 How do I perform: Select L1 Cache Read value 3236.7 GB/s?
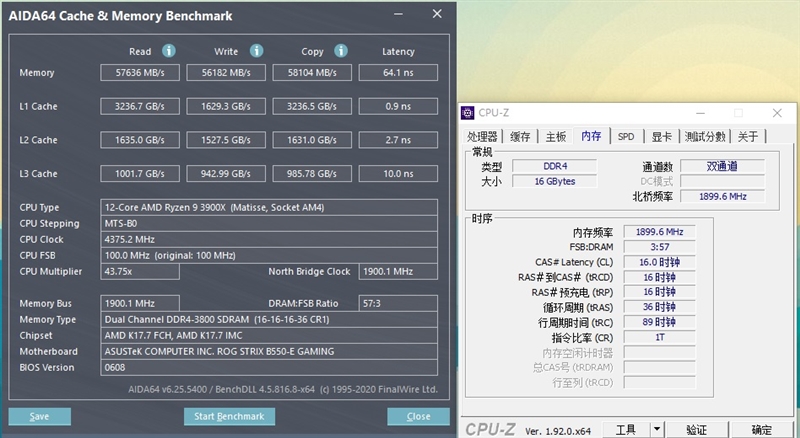click(140, 106)
